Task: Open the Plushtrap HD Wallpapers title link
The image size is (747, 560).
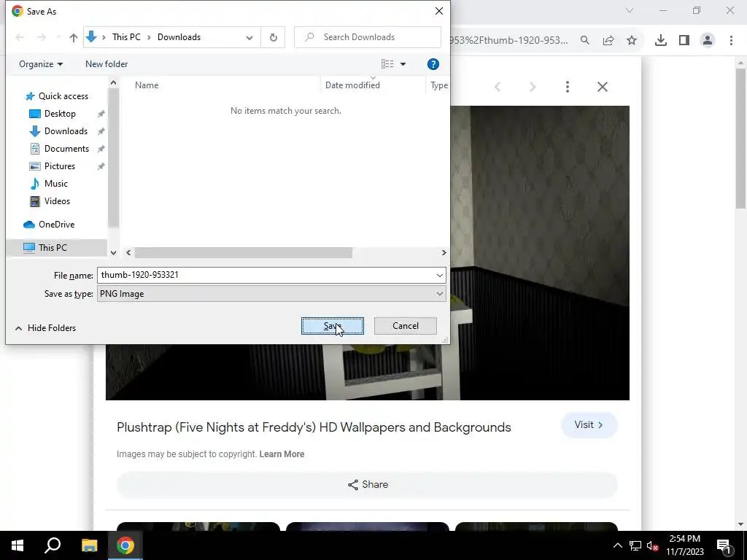Action: (314, 427)
